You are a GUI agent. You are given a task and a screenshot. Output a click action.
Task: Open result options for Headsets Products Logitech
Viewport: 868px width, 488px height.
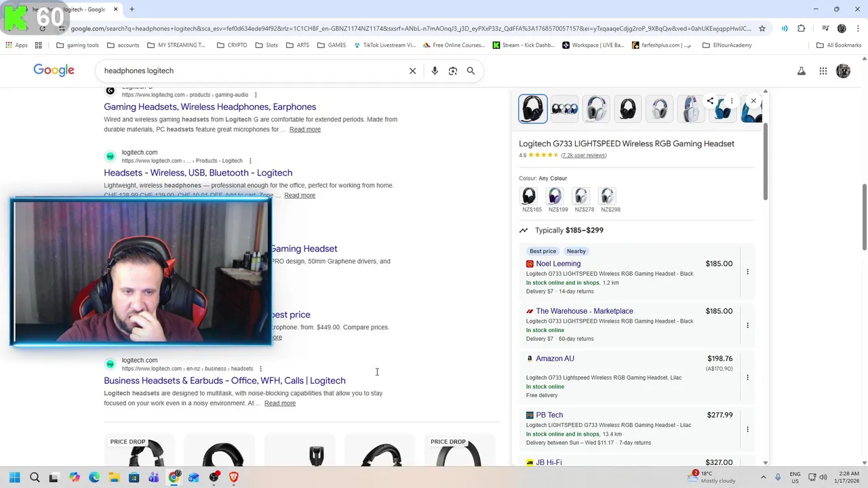coord(250,161)
